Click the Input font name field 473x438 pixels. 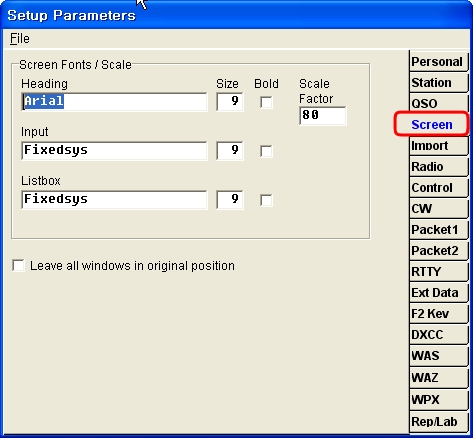pos(114,151)
